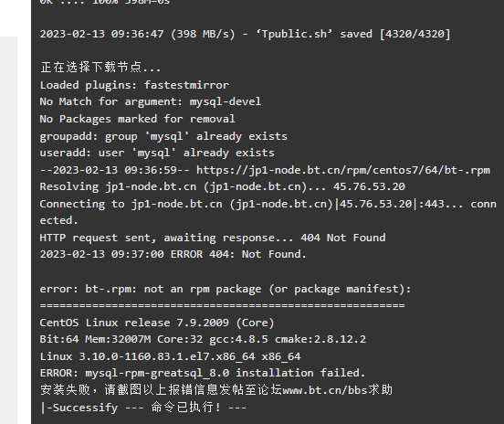Click the www.bt.cn/bbs forum address
The image size is (504, 424).
pyautogui.click(x=325, y=390)
